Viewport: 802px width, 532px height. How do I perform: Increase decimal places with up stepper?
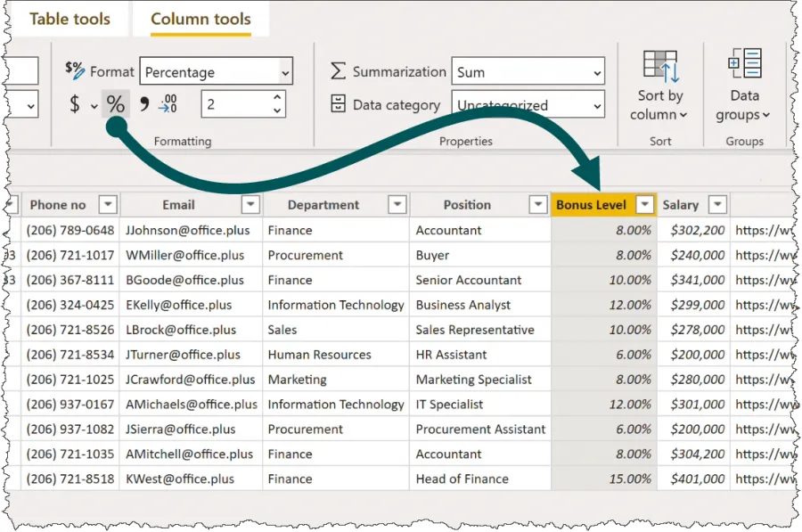point(277,97)
